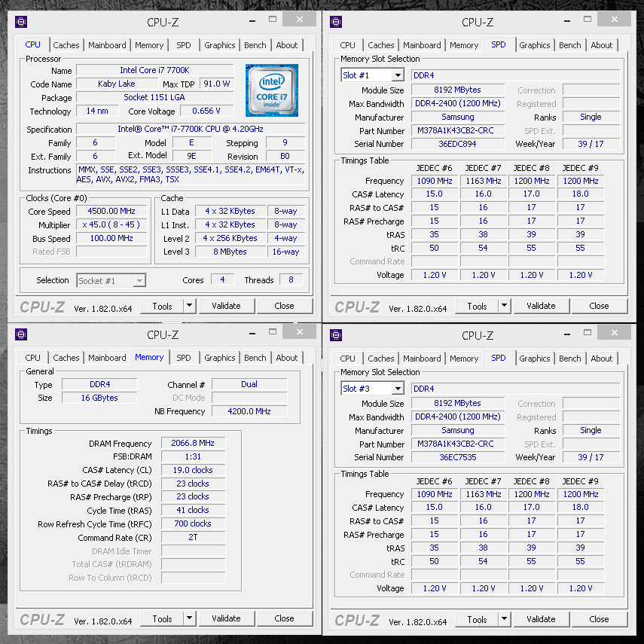
Task: Click the Command Rate value 2T
Action: [193, 537]
